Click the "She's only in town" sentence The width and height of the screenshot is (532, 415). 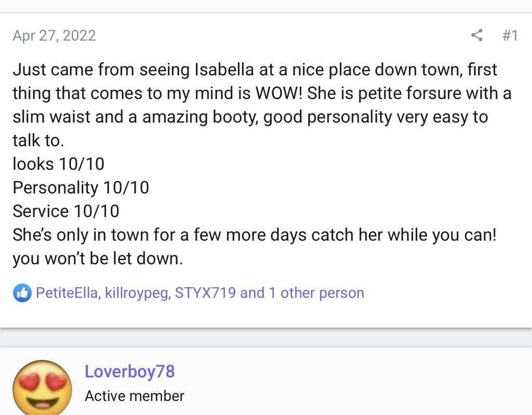(255, 235)
